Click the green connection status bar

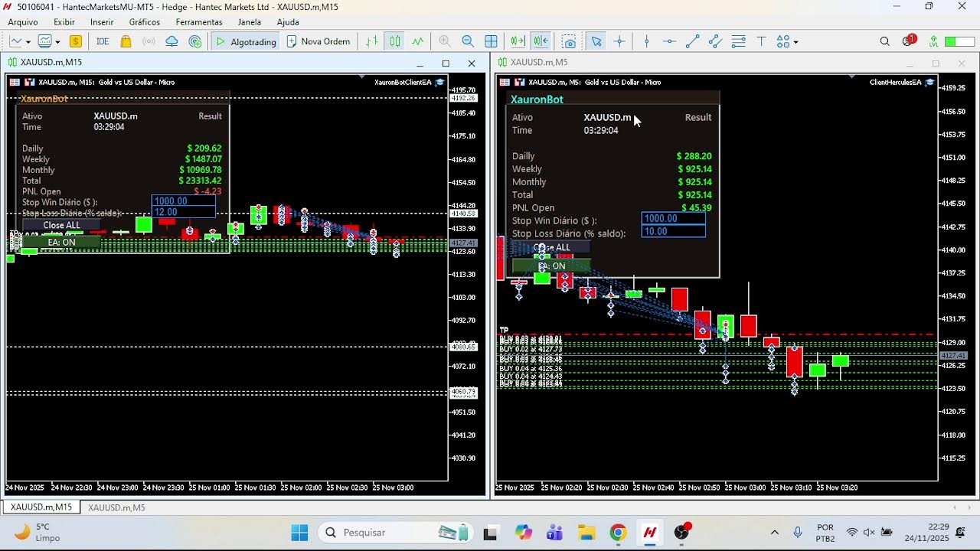pos(960,41)
